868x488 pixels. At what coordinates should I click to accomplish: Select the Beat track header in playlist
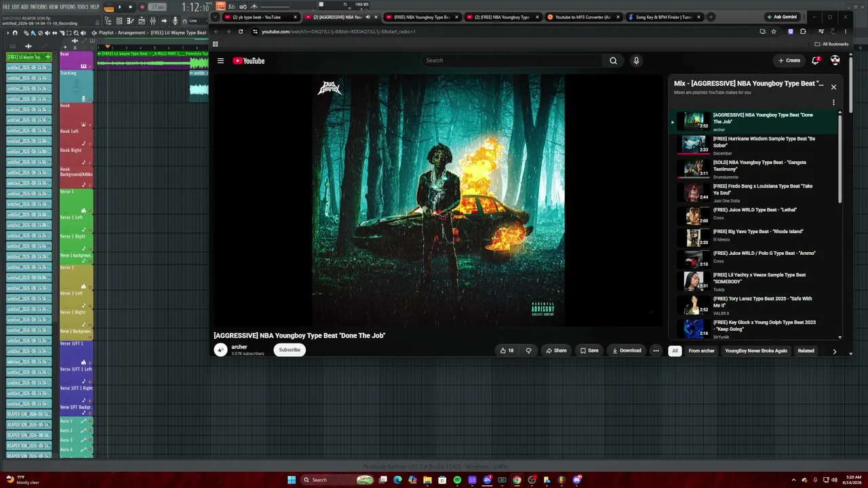click(76, 60)
